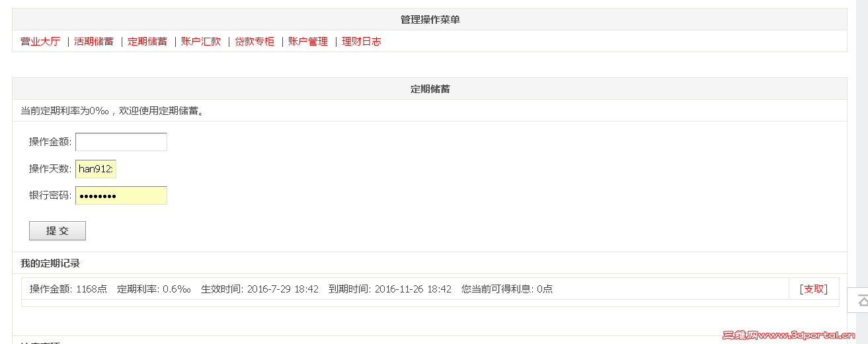Focus the 操作金额 input field
This screenshot has width=868, height=344.
pyautogui.click(x=121, y=142)
